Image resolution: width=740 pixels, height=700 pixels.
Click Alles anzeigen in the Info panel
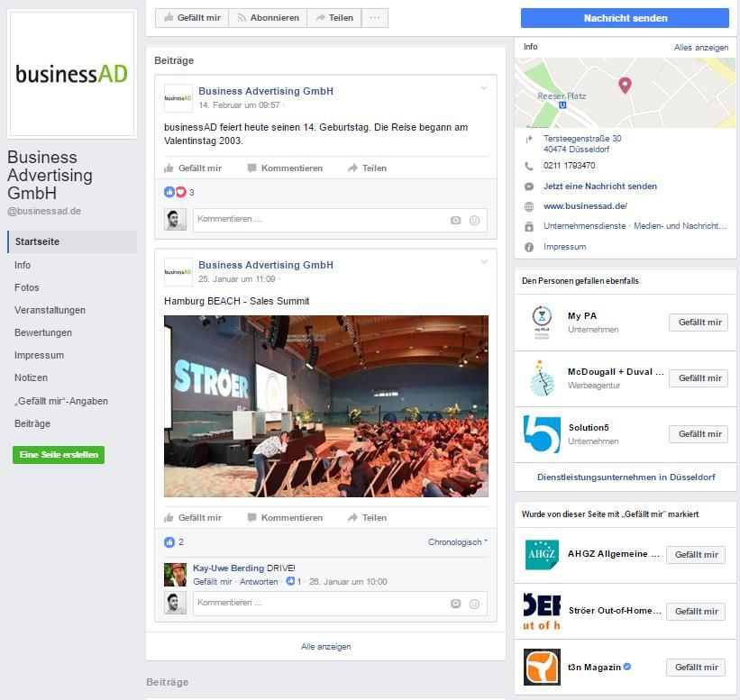(701, 48)
